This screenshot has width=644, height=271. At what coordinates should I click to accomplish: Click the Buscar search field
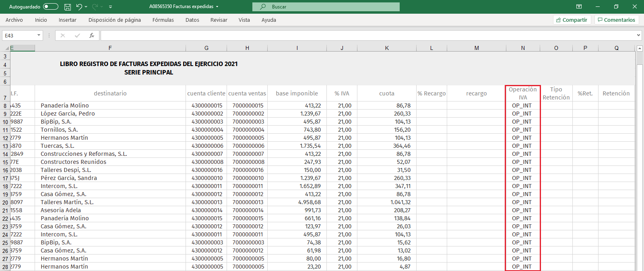coord(326,7)
